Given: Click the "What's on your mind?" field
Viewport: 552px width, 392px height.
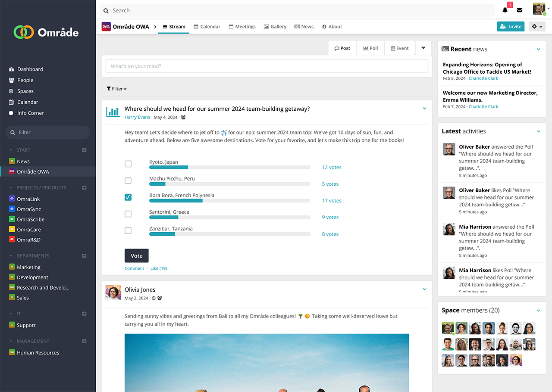Looking at the screenshot, I should point(267,66).
